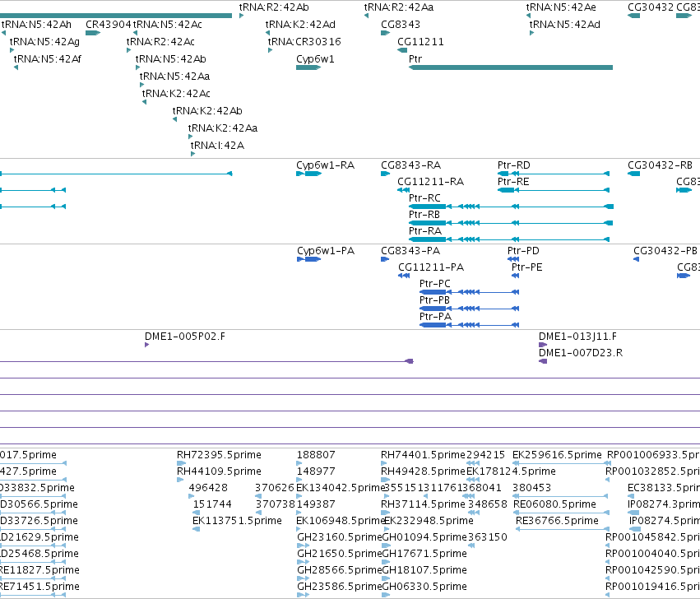Click the Ptr-PA protein label
The image size is (700, 599).
(x=435, y=317)
